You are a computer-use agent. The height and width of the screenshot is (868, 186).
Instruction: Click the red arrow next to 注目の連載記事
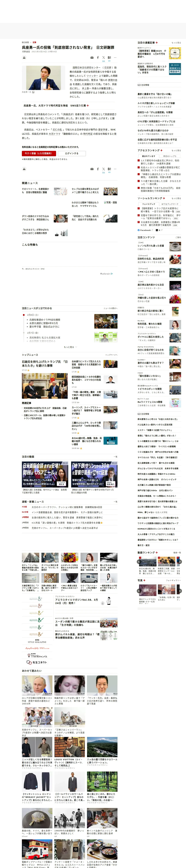(x=157, y=43)
